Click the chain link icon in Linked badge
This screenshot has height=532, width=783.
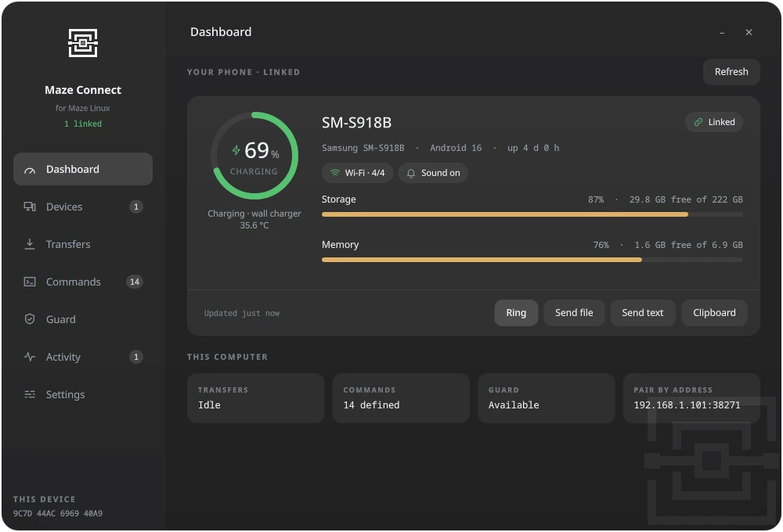click(x=698, y=122)
